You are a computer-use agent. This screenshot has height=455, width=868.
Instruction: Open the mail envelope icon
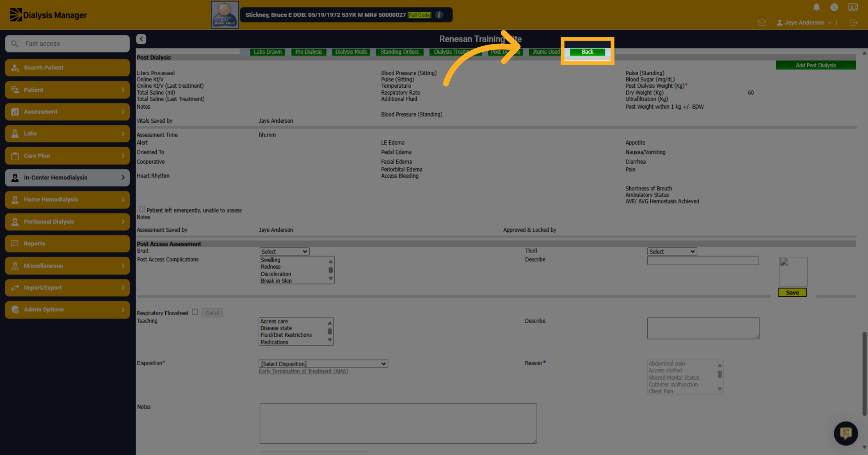[x=762, y=23]
